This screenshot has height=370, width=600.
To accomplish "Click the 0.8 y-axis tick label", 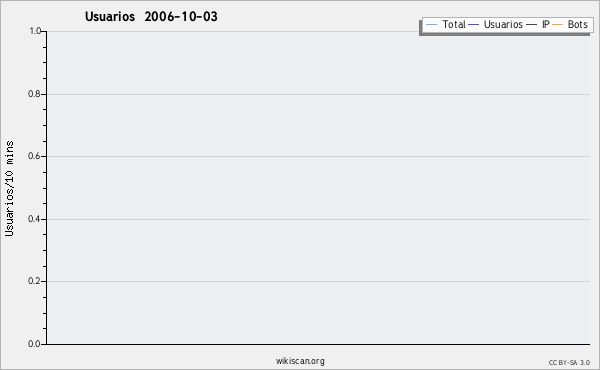I will pyautogui.click(x=34, y=94).
